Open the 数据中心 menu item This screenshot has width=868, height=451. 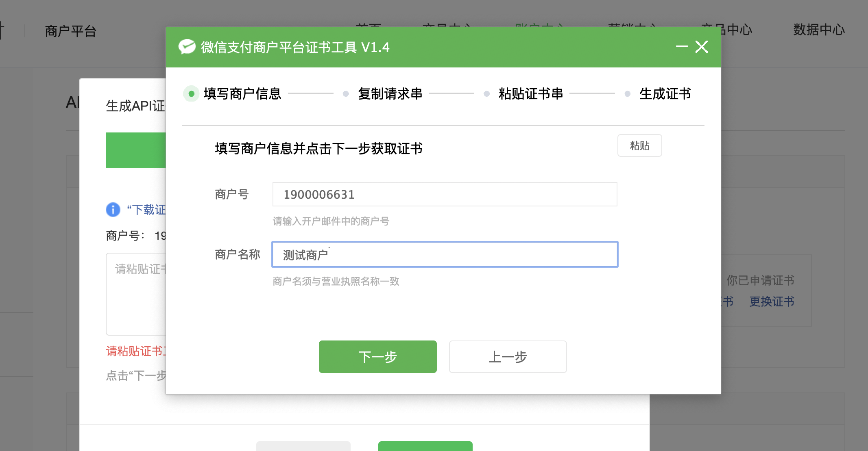click(x=819, y=30)
